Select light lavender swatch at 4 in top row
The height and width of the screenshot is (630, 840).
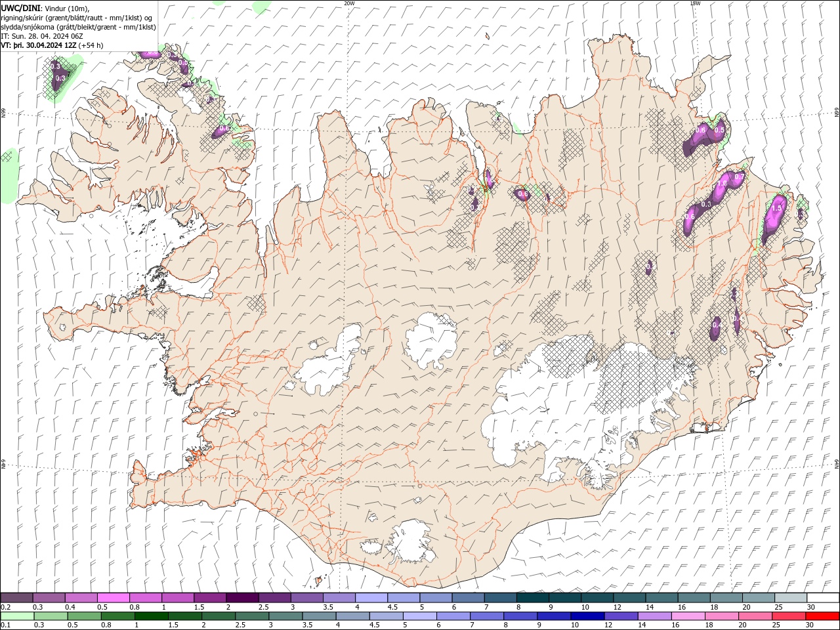[371, 598]
